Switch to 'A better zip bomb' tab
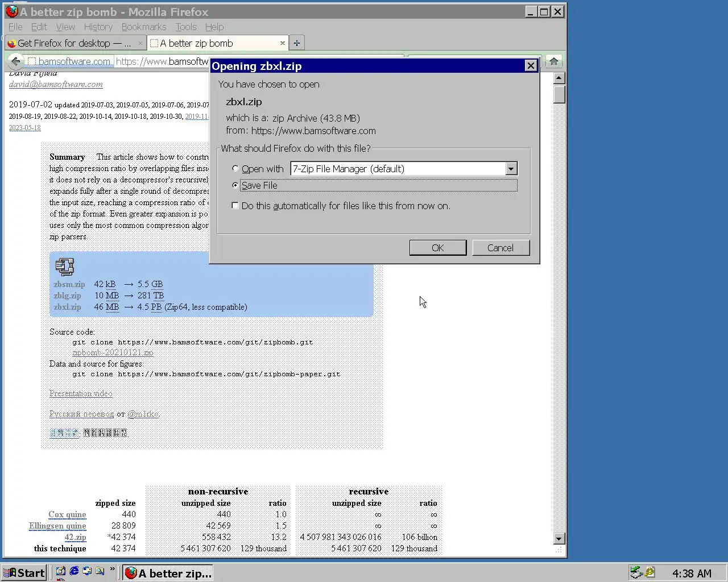 [218, 43]
